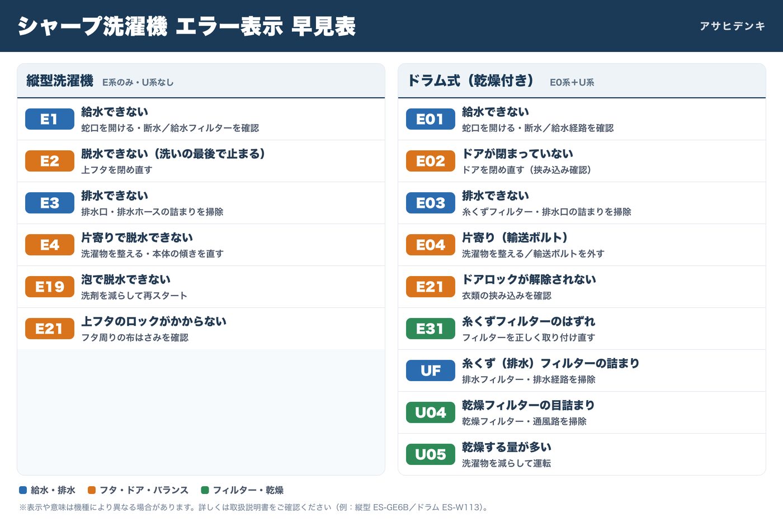Image resolution: width=783 pixels, height=532 pixels.
Task: Select the 縦型洗濯機 panel heading
Action: pos(60,81)
